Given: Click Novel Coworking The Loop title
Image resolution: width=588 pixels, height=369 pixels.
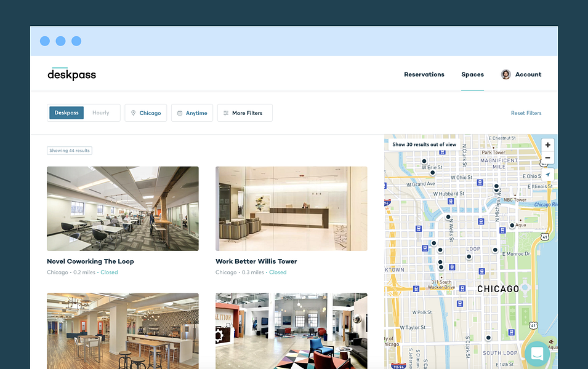Looking at the screenshot, I should pos(91,261).
